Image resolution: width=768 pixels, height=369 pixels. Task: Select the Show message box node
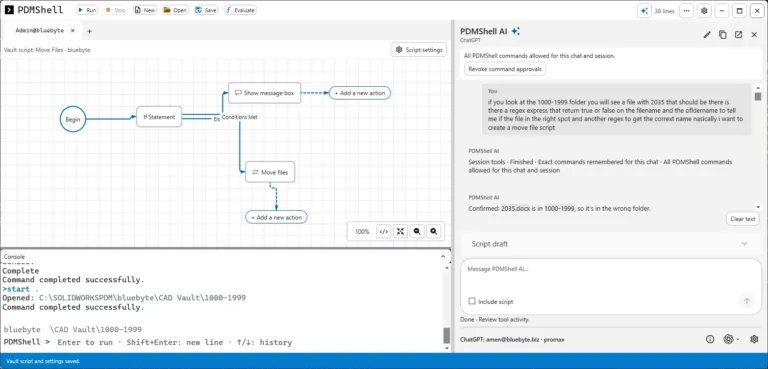pos(264,93)
